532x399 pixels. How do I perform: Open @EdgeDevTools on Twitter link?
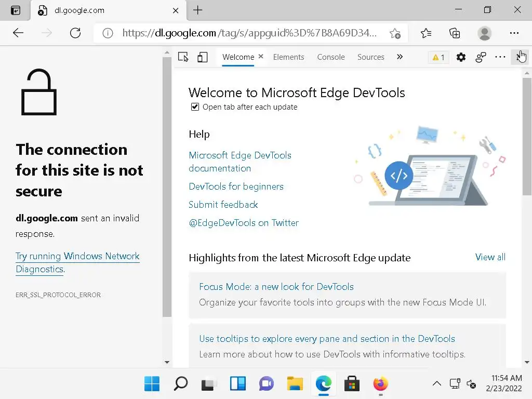click(243, 222)
